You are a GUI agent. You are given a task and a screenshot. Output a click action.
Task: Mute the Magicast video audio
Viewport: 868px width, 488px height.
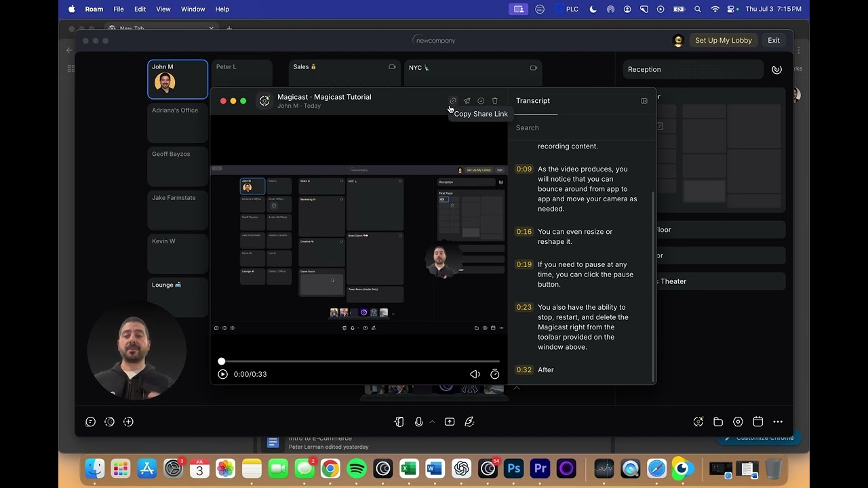[475, 374]
